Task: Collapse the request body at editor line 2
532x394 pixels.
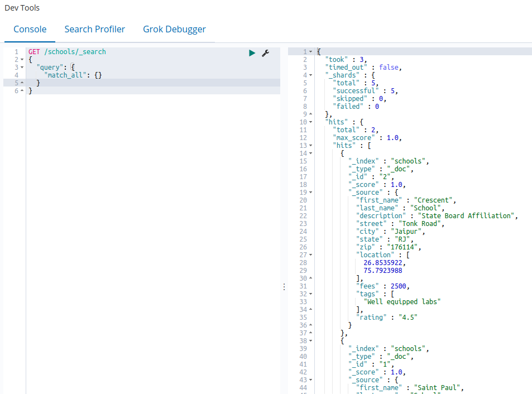Action: pyautogui.click(x=22, y=60)
